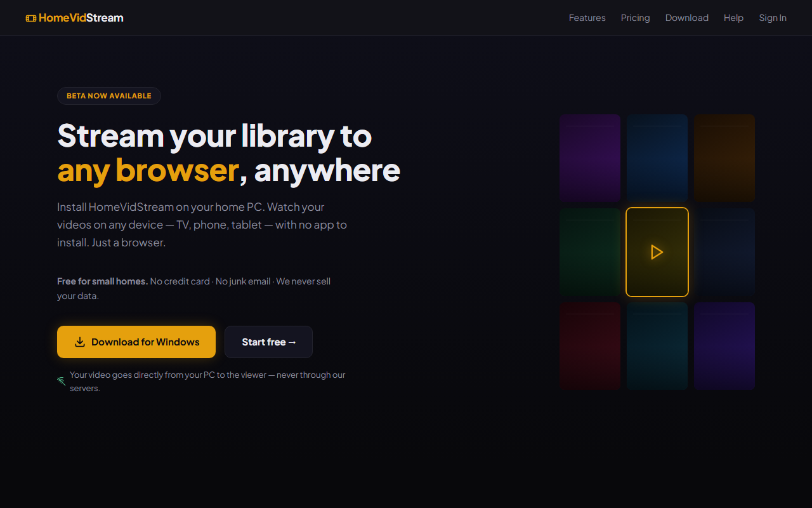Open the dark red tile in the video grid
Screen dimensions: 812x508
(590, 346)
